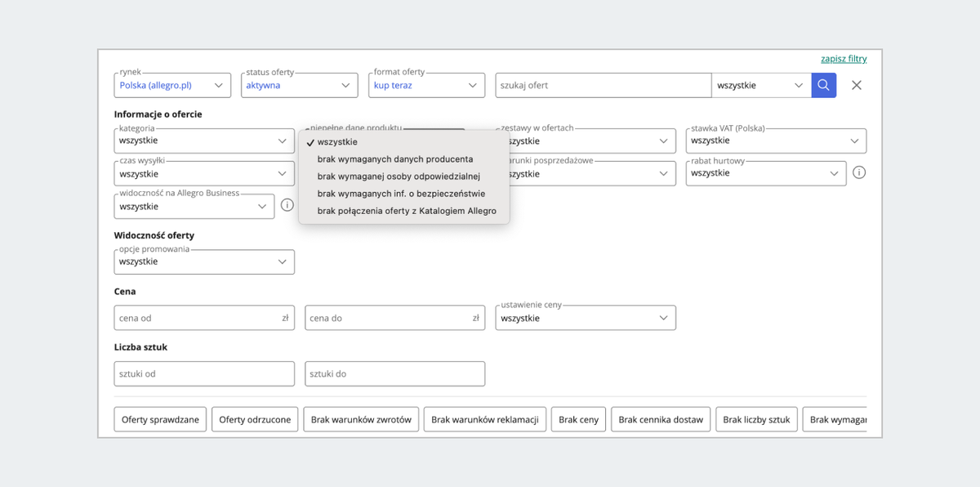Pick the checked 'wszystkie' menu option

pos(337,141)
